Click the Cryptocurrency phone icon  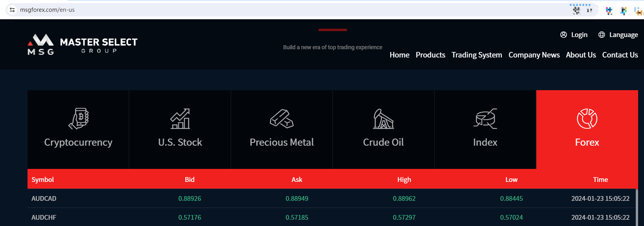point(79,119)
